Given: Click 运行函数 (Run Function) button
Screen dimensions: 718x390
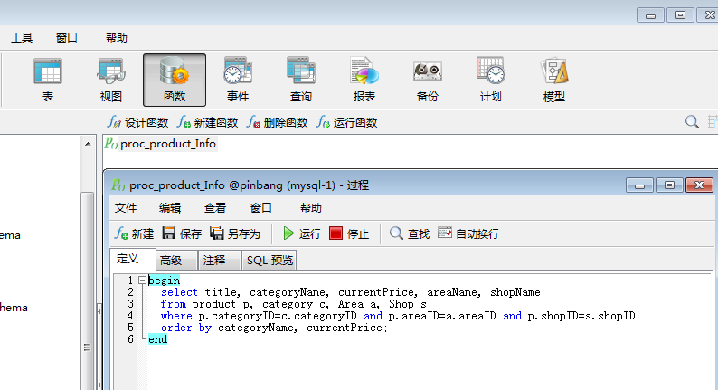Looking at the screenshot, I should (x=347, y=123).
